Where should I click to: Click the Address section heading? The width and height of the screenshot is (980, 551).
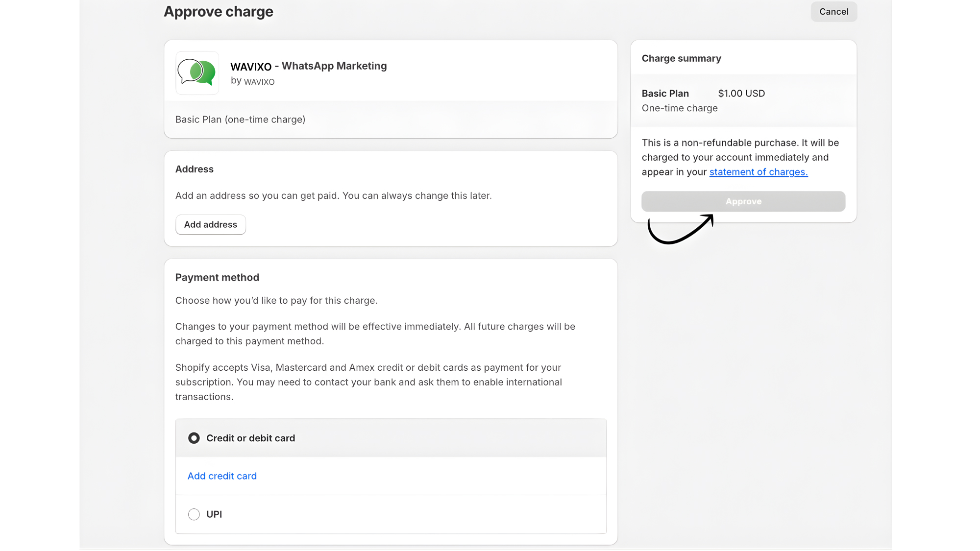[x=195, y=169]
